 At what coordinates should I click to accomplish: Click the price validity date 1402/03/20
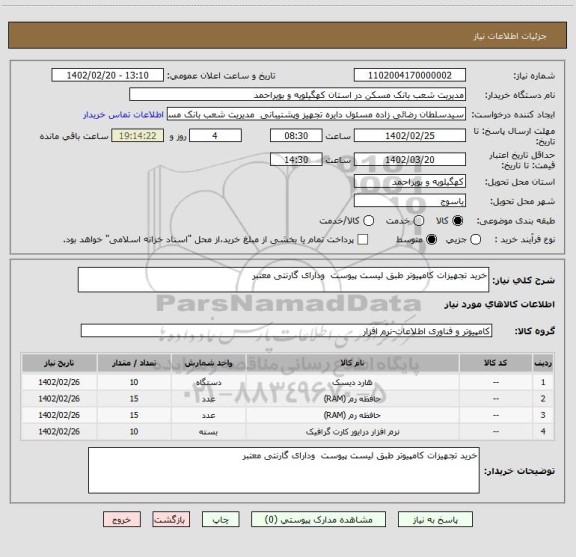[410, 159]
